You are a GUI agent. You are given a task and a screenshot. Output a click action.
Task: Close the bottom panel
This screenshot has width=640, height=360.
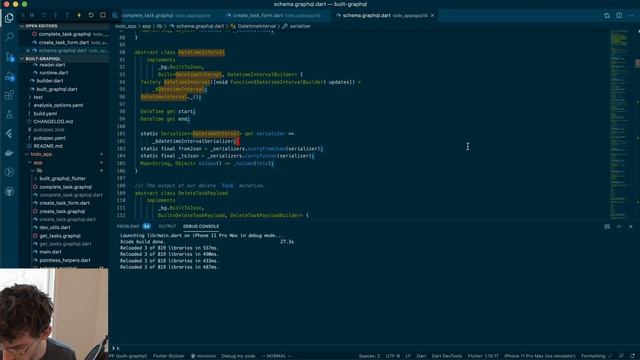631,226
